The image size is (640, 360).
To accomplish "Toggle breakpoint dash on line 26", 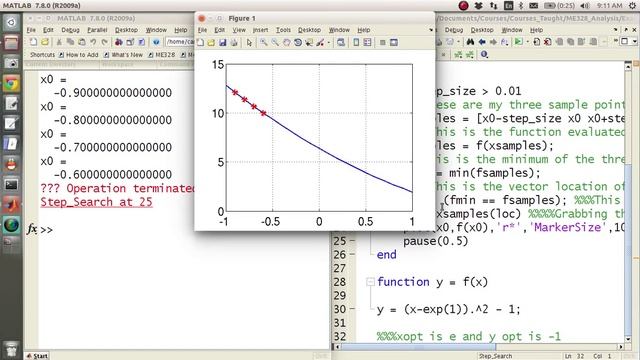I will (352, 255).
